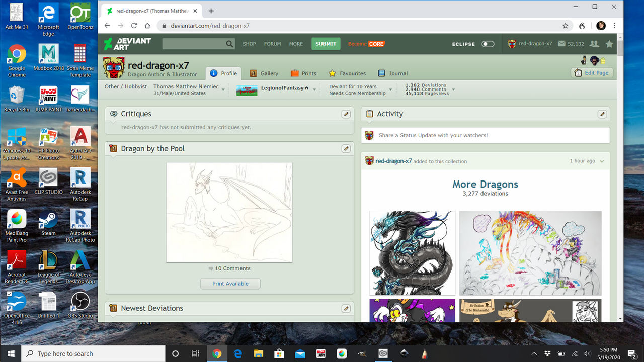Open watchers via the friends icon
This screenshot has height=362, width=644.
[594, 44]
